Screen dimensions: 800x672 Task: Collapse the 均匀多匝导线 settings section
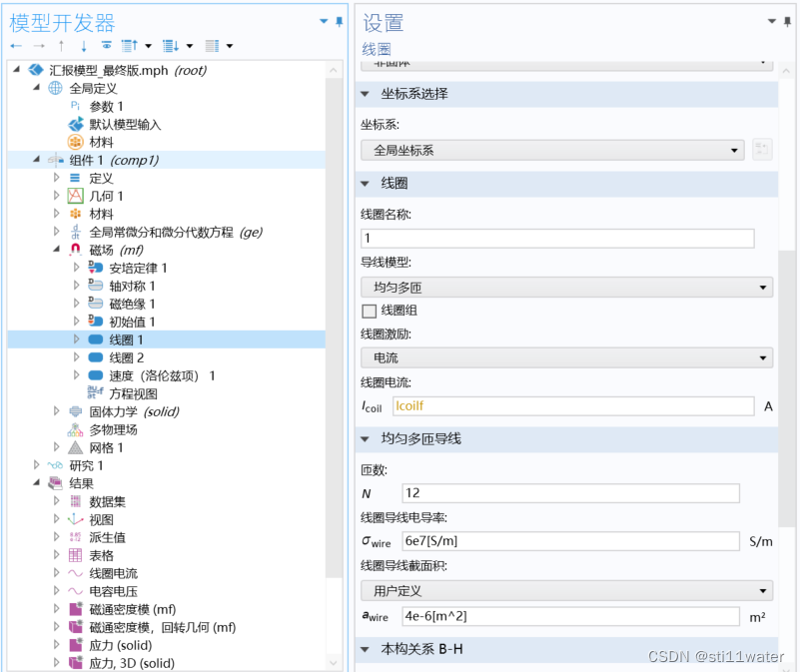coord(365,438)
